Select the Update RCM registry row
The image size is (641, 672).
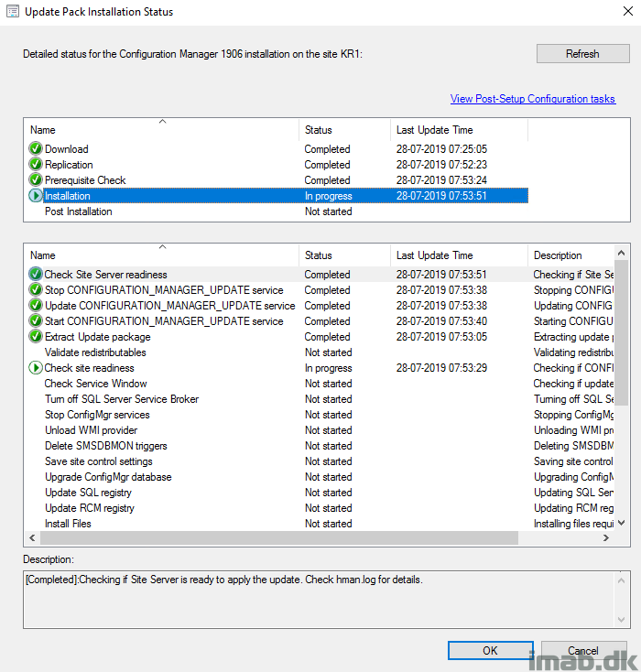tap(320, 508)
